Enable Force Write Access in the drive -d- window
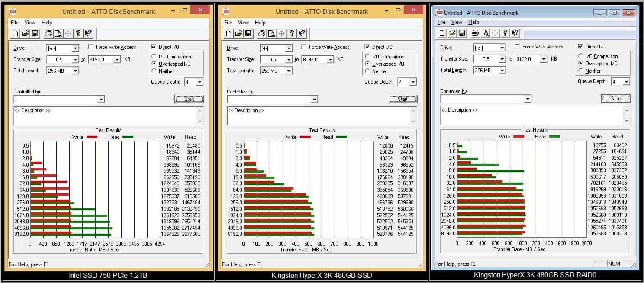Image resolution: width=644 pixels, height=283 pixels. [91, 47]
